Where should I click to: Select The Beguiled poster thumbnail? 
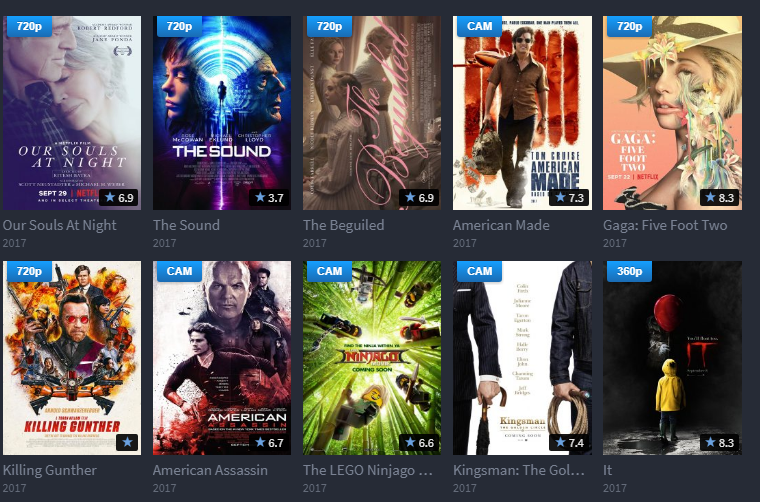click(372, 113)
